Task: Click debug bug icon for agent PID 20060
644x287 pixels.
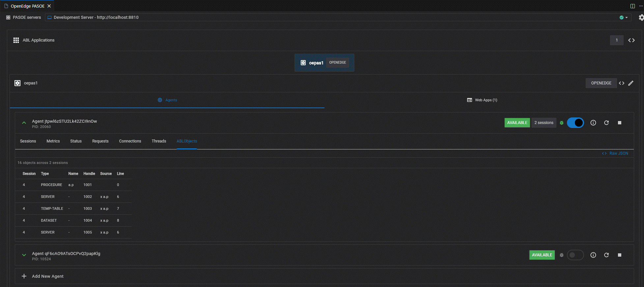Action: click(x=562, y=123)
